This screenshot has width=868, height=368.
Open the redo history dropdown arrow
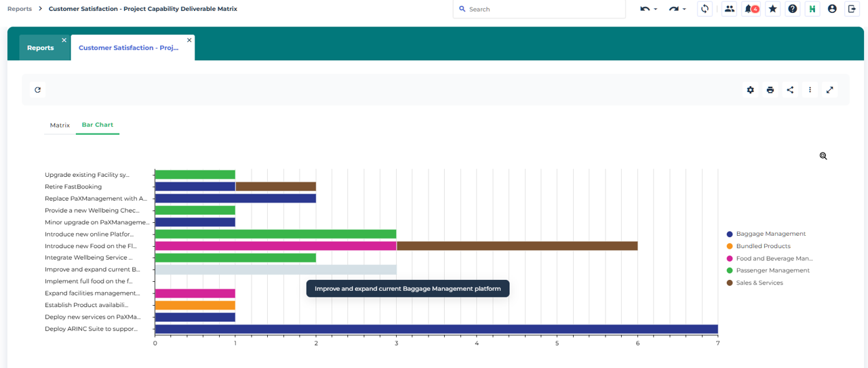tap(684, 9)
